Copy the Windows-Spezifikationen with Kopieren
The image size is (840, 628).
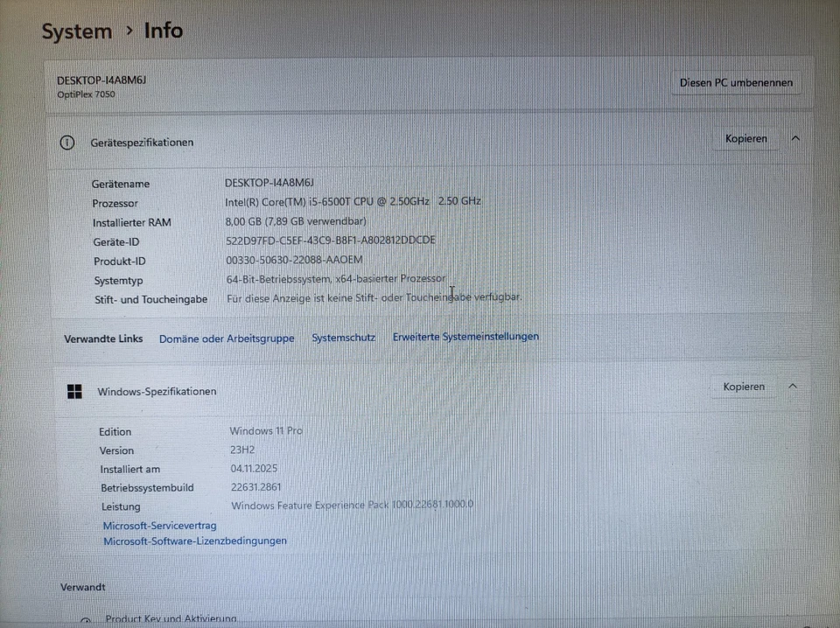743,386
